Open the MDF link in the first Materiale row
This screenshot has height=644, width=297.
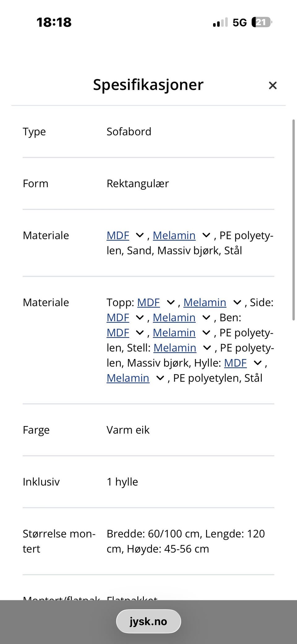[x=118, y=236]
